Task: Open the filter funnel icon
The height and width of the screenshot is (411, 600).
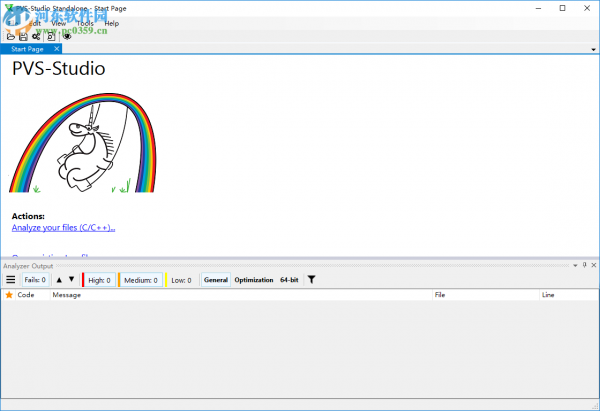Action: pos(311,280)
